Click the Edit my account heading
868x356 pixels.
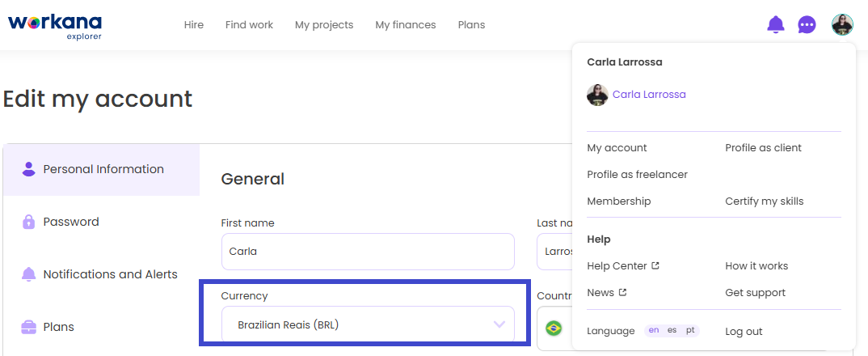click(x=98, y=99)
